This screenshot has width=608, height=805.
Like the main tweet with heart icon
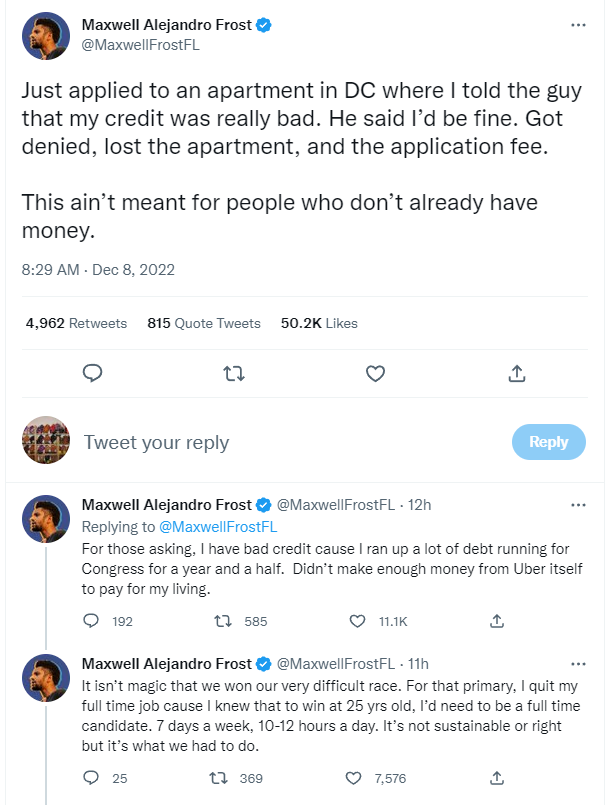[x=375, y=374]
